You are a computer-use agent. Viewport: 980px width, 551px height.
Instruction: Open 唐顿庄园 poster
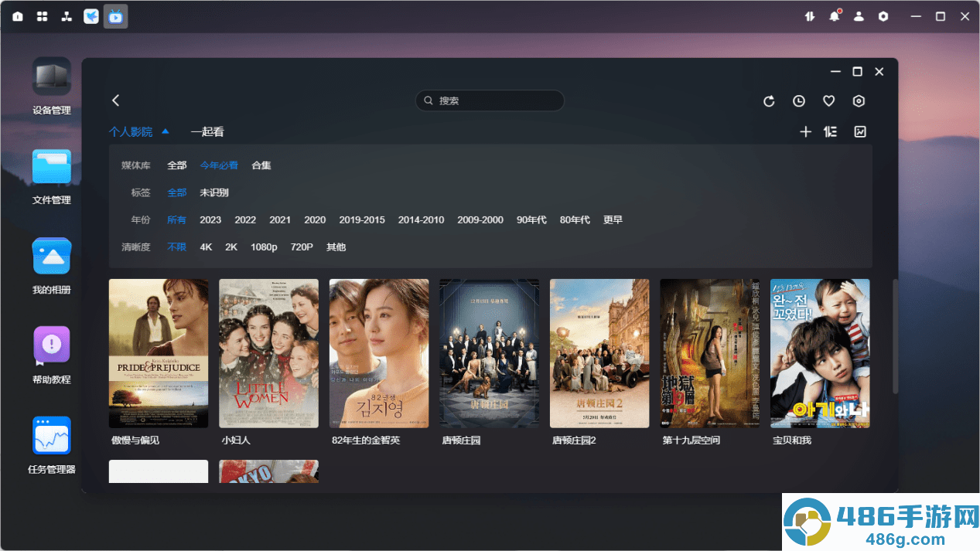pyautogui.click(x=489, y=353)
